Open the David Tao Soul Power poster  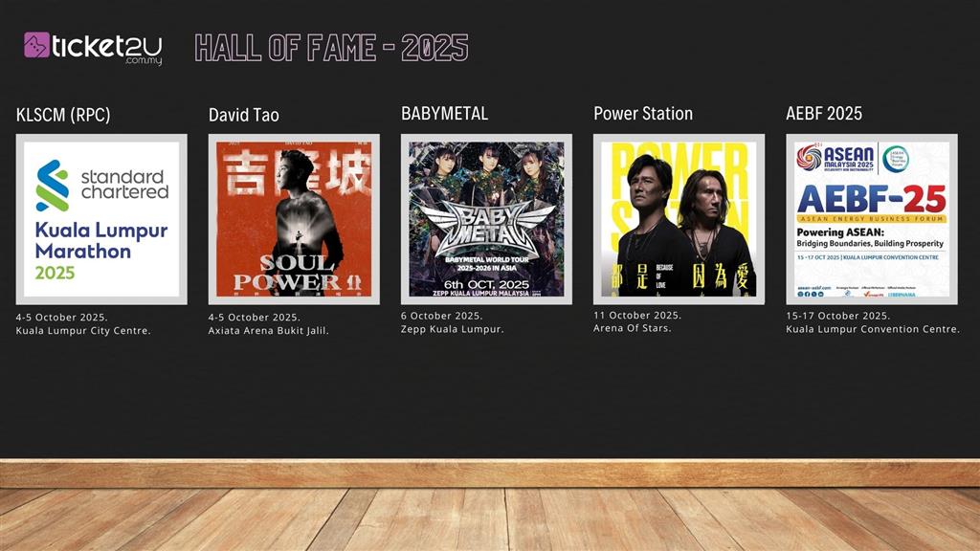click(x=294, y=219)
